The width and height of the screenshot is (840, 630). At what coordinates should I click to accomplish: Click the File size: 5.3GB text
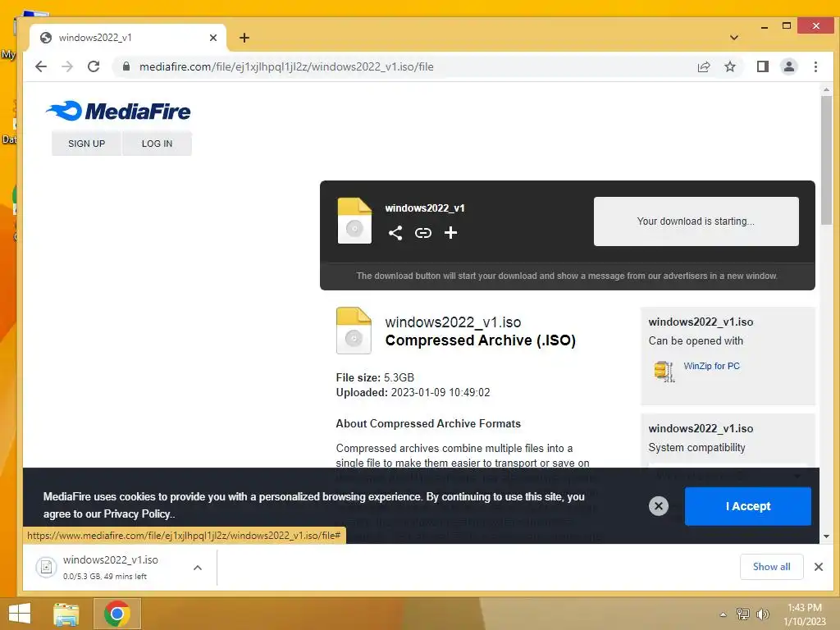375,377
